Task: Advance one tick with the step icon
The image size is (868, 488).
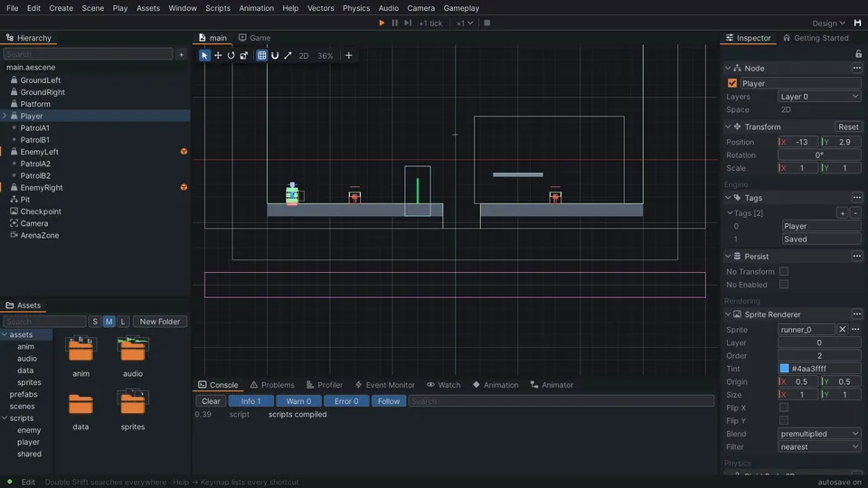Action: coord(408,23)
